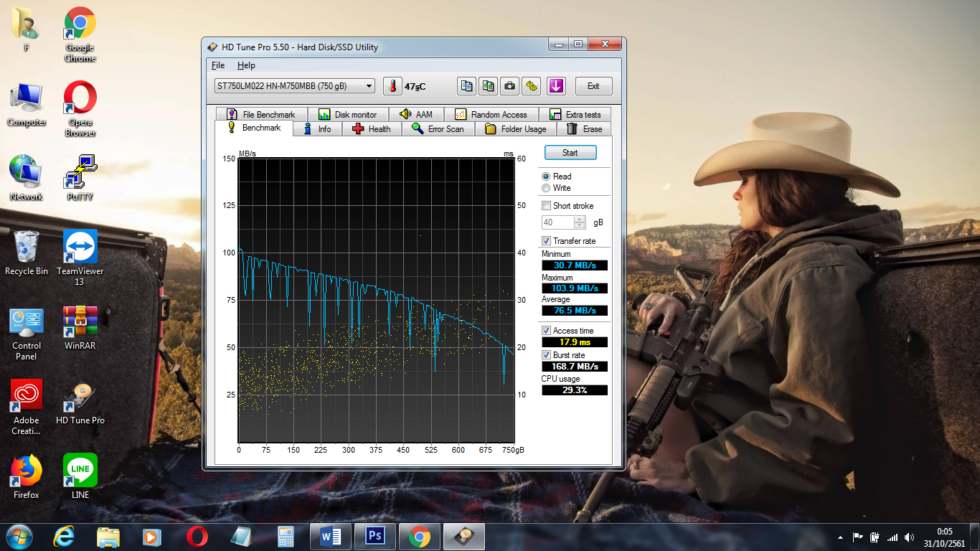The image size is (980, 551).
Task: Switch to the Error Scan tab
Action: coord(438,129)
